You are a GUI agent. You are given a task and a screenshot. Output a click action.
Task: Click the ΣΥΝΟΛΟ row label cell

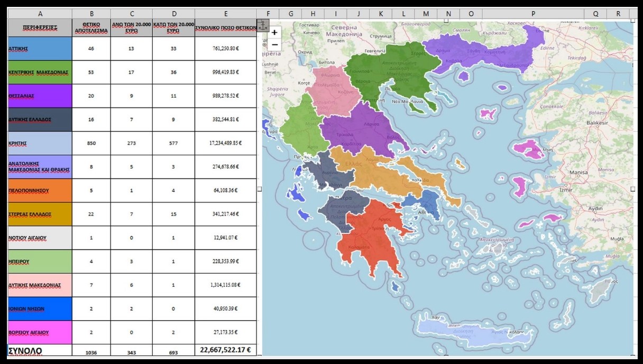[40, 350]
